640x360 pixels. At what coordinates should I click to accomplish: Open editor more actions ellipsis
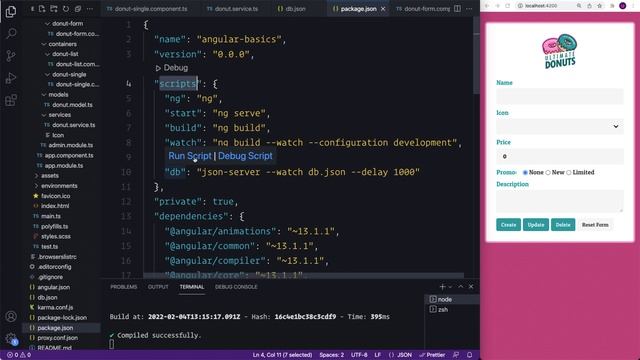(x=469, y=9)
